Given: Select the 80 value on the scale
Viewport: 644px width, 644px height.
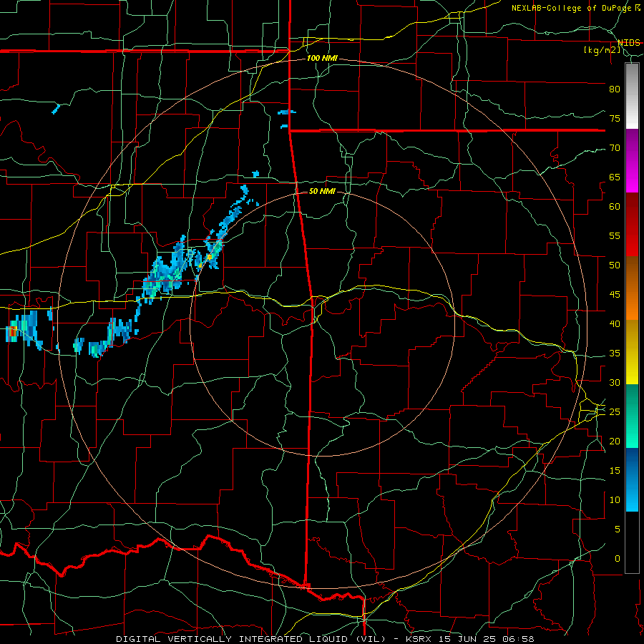Looking at the screenshot, I should (615, 89).
